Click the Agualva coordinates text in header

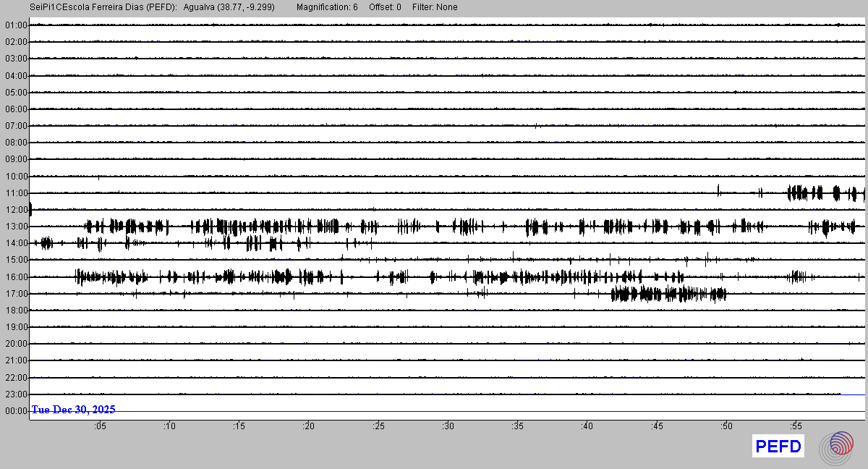[229, 7]
